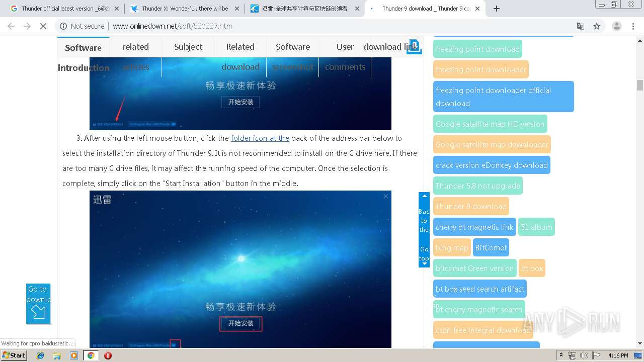Open freezing point downloader official download tag
Image resolution: width=644 pixels, height=362 pixels.
pos(504,97)
